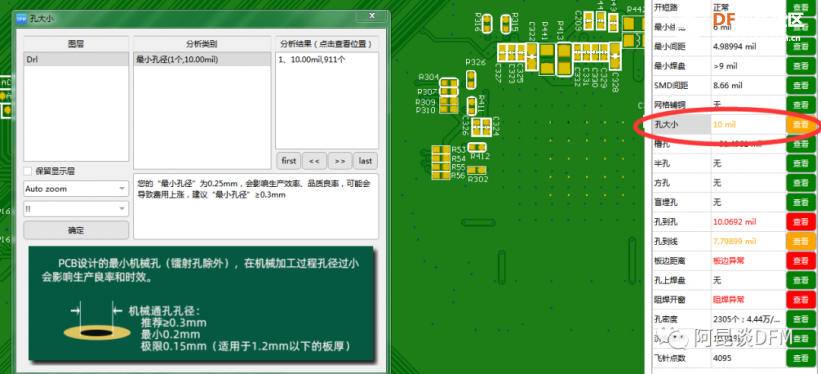View the 网格铺铜 check result

[801, 105]
